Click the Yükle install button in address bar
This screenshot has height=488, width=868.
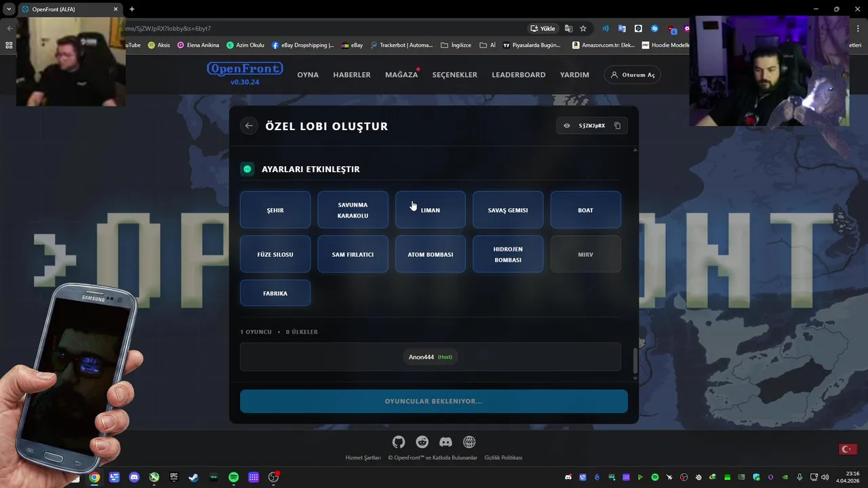[x=543, y=28]
